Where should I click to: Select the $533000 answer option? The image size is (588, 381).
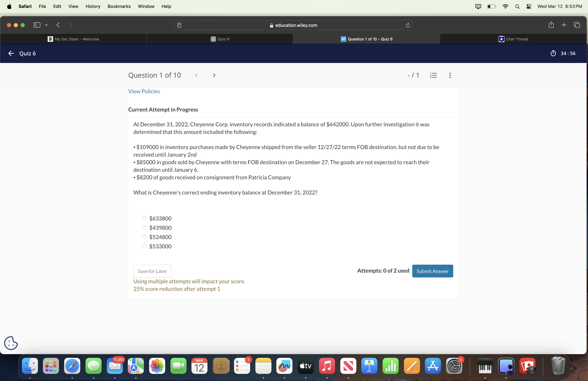tap(145, 246)
